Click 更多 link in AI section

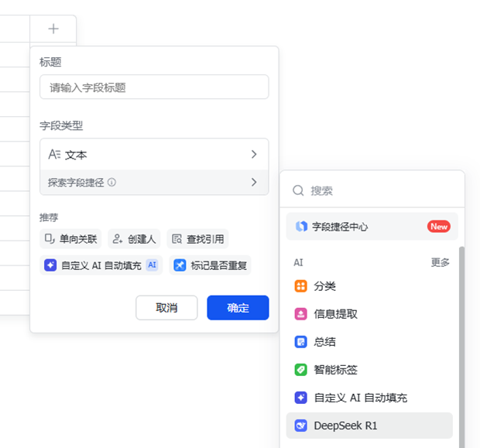click(440, 262)
